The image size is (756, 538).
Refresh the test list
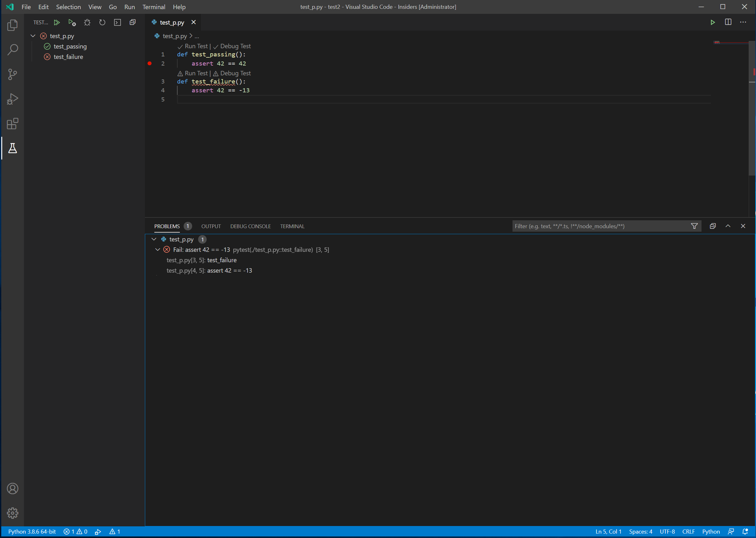tap(102, 22)
